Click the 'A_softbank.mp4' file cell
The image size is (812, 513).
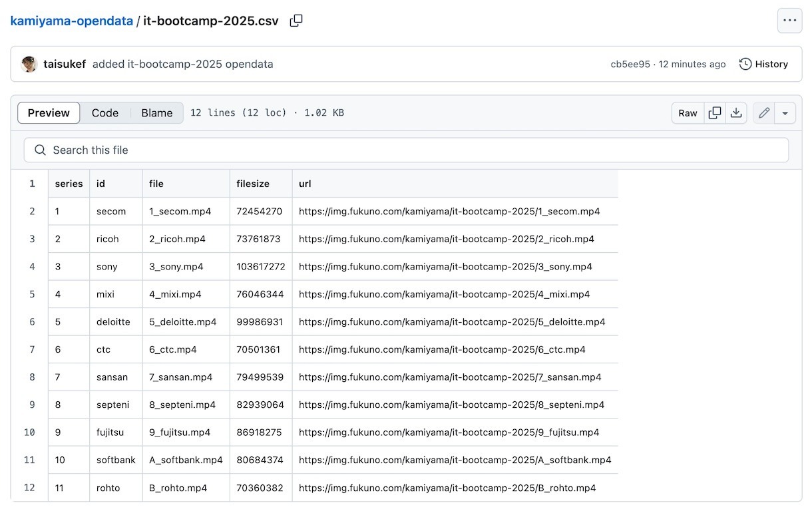pyautogui.click(x=186, y=460)
